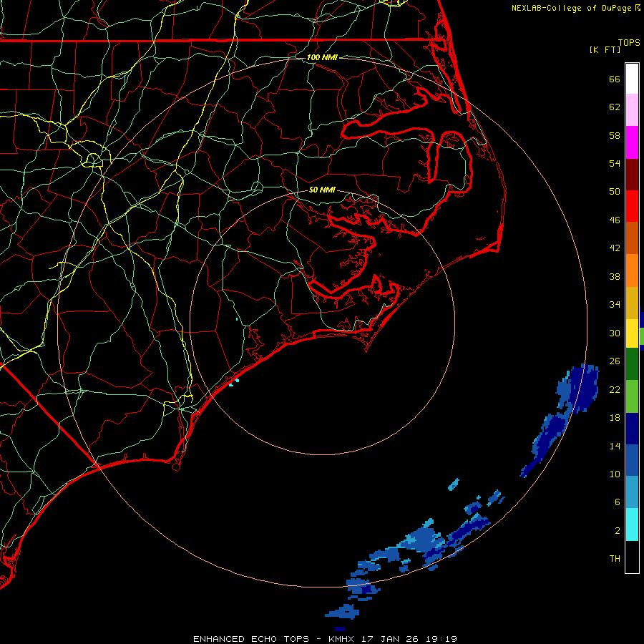
Task: Click the "58" legend value
Action: pyautogui.click(x=615, y=135)
